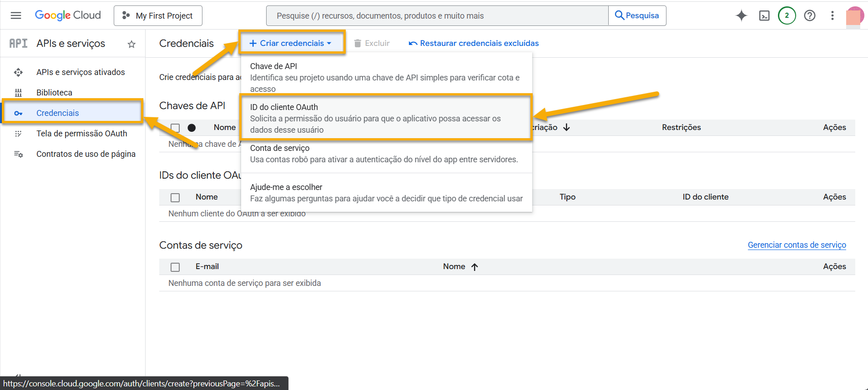The width and height of the screenshot is (868, 390).
Task: Open Contratos de uso de página
Action: point(86,154)
